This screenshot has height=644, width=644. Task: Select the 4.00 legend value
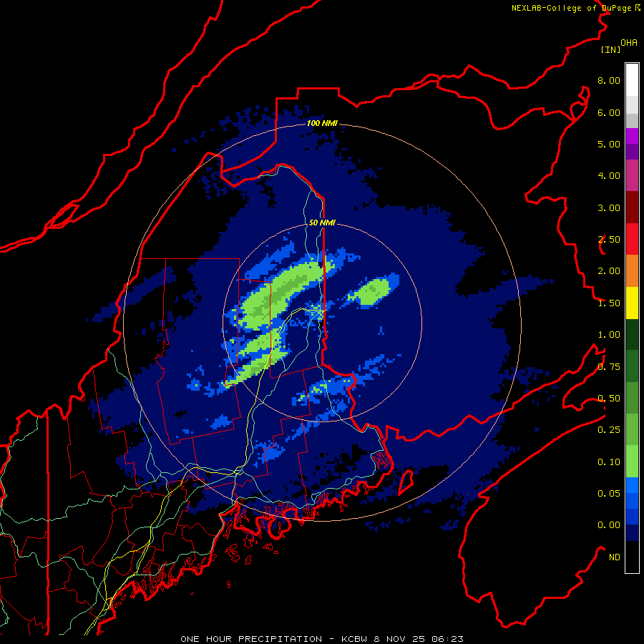point(609,176)
